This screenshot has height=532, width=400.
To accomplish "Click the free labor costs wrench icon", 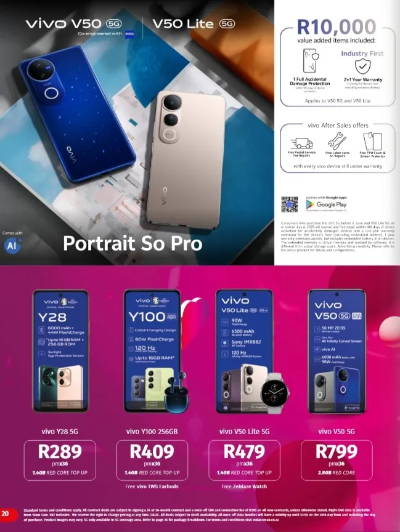I will pyautogui.click(x=337, y=141).
